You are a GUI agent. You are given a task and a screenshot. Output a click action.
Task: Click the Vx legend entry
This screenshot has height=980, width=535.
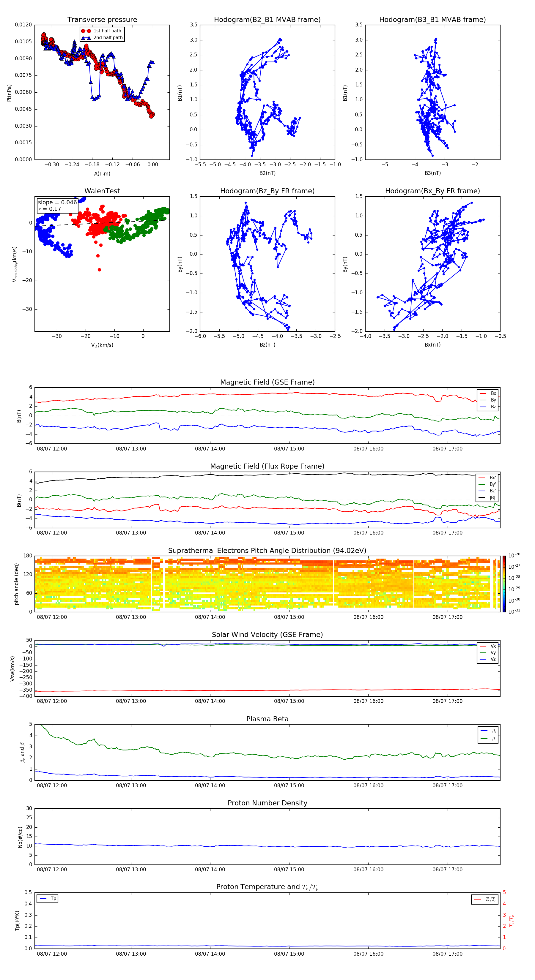488,646
